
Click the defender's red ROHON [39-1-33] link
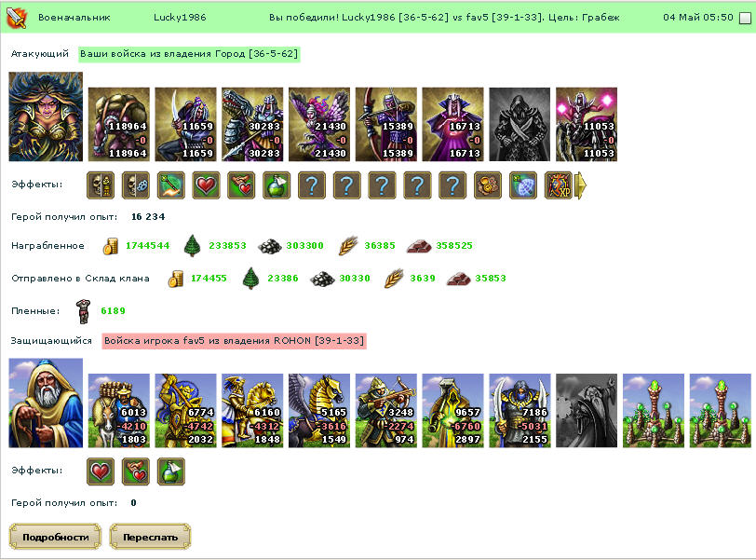pyautogui.click(x=234, y=341)
